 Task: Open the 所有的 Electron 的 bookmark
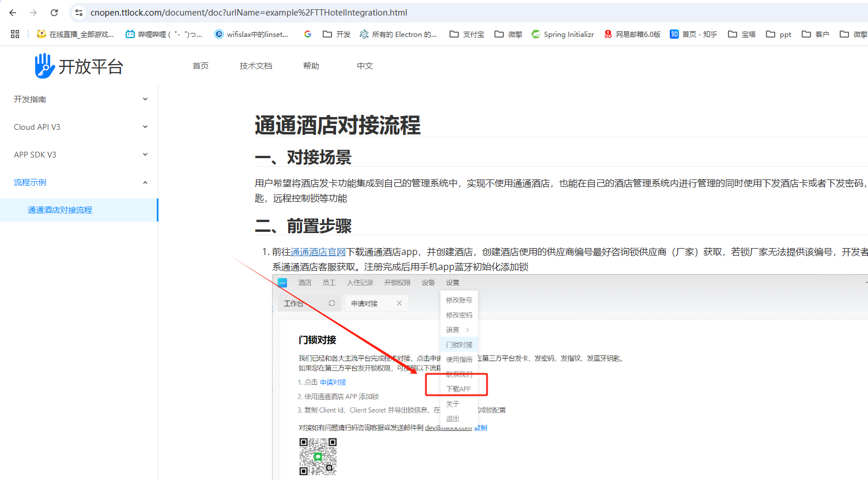(x=398, y=34)
